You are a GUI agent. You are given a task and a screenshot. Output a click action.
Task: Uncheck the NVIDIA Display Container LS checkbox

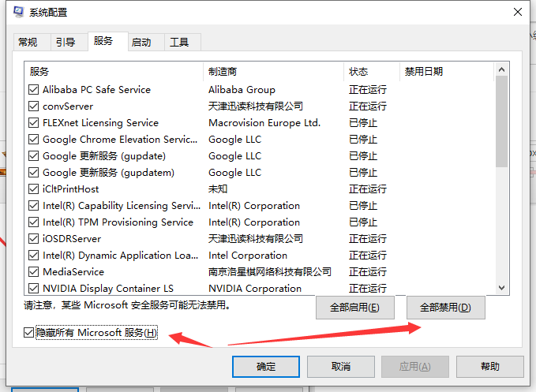coord(34,289)
